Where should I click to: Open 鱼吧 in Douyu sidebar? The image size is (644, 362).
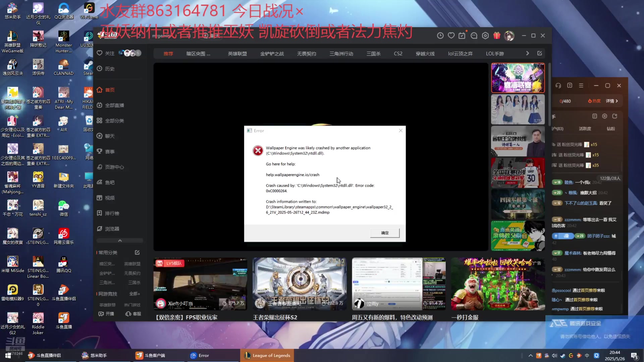106,182
